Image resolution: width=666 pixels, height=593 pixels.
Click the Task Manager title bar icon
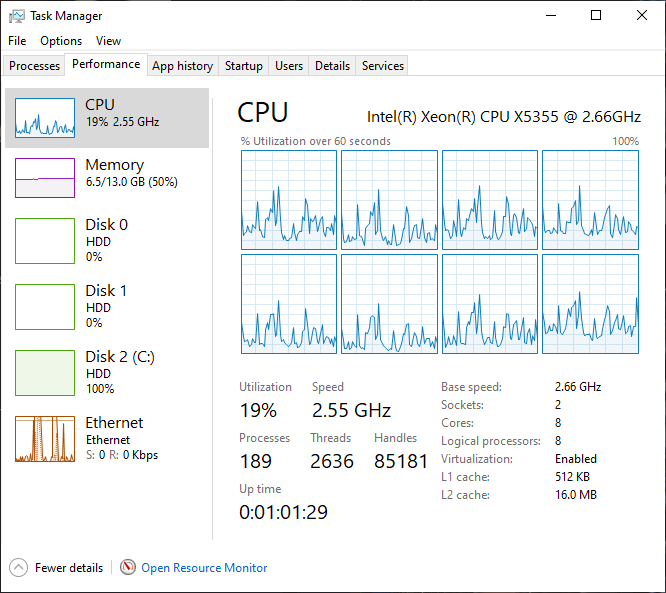16,16
